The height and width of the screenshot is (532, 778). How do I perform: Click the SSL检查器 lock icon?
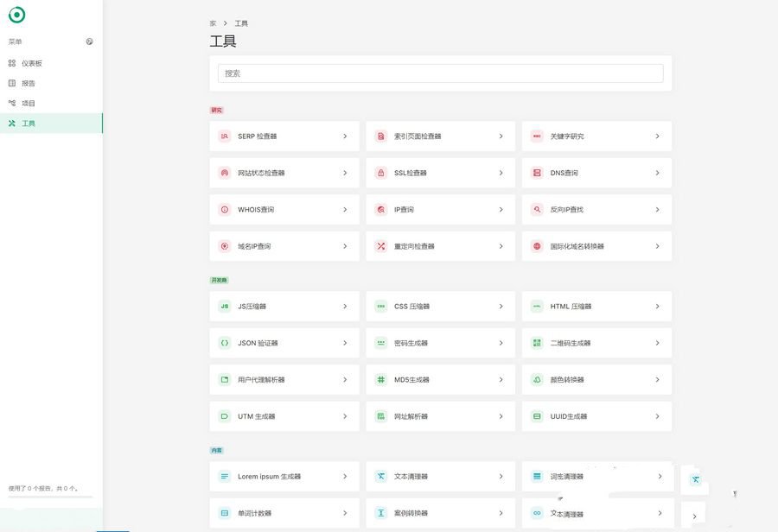380,173
